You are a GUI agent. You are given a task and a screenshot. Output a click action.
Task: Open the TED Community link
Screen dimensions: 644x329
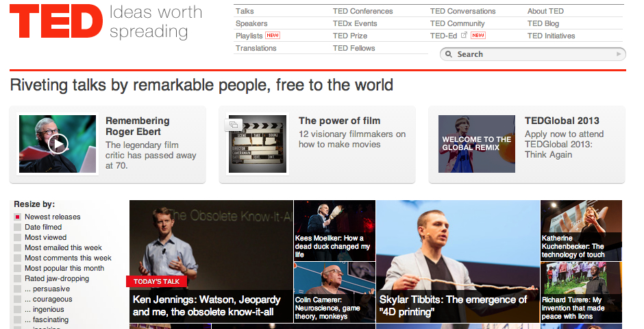[x=458, y=23]
